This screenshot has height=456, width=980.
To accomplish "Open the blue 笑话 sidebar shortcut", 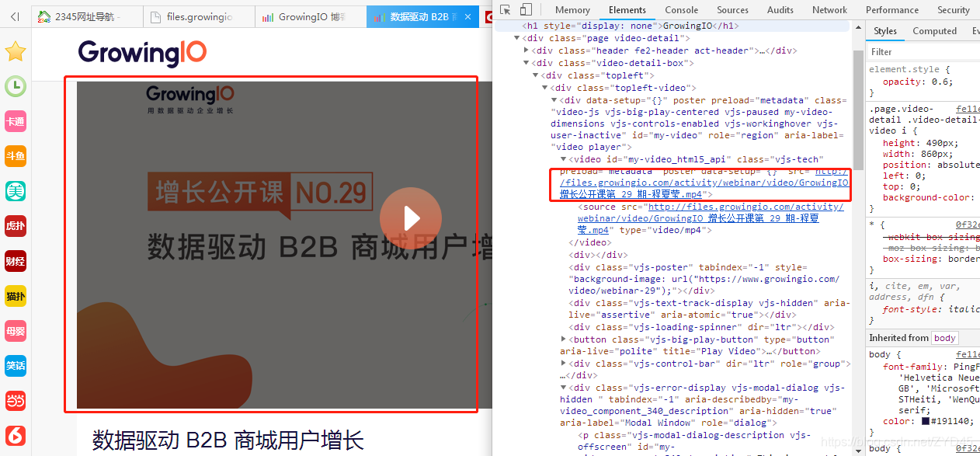I will pyautogui.click(x=16, y=366).
